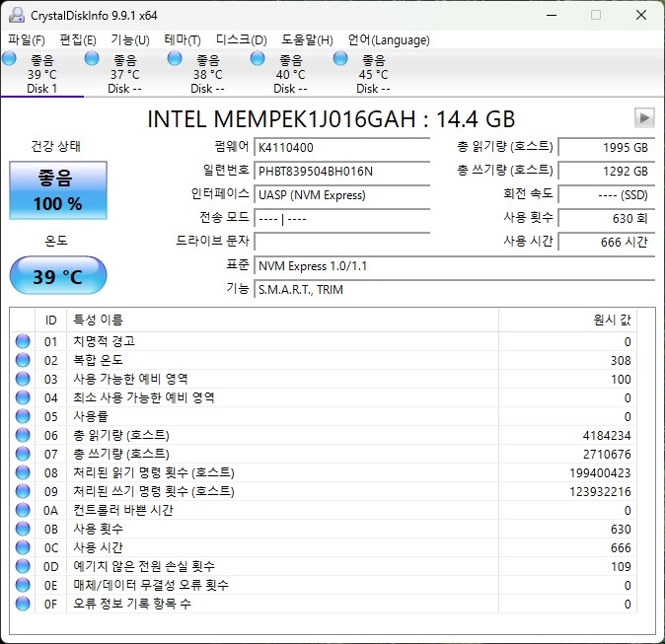Click raw value 2710676

click(607, 454)
